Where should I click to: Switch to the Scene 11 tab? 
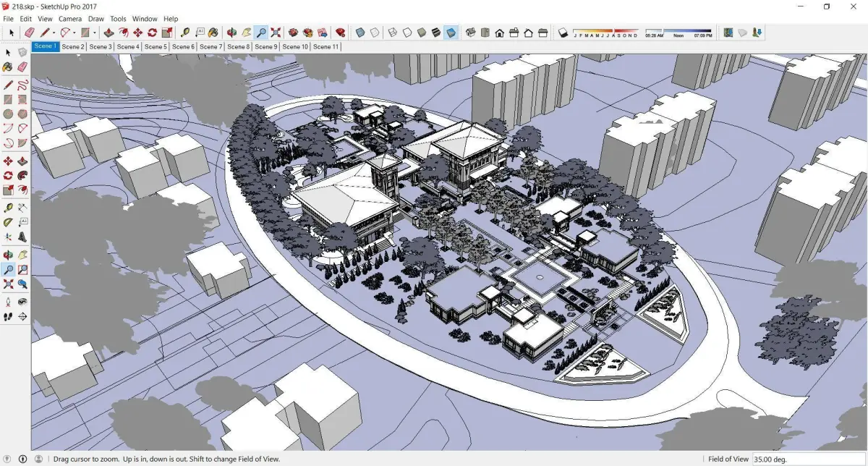[325, 46]
